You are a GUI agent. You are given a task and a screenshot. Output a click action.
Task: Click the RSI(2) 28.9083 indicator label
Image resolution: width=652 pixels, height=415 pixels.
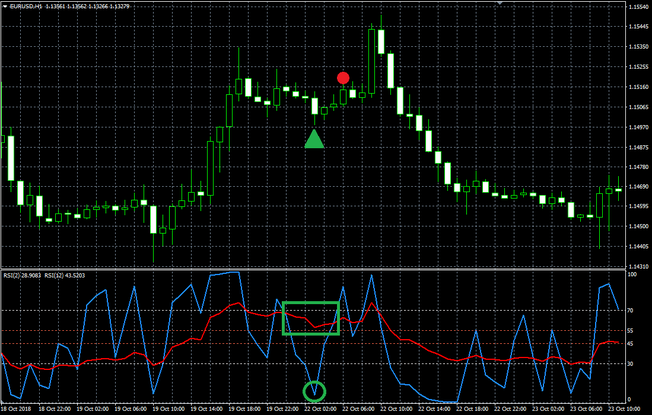pos(22,275)
